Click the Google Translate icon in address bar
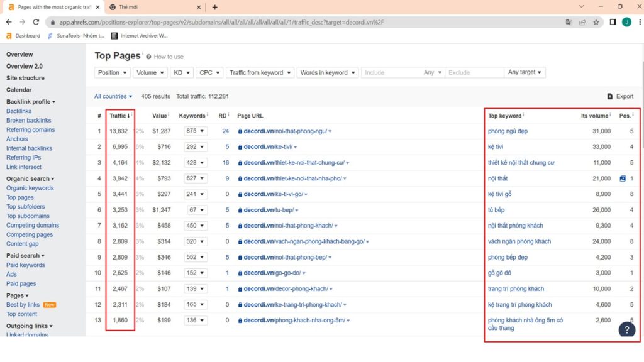The height and width of the screenshot is (362, 644). point(569,22)
